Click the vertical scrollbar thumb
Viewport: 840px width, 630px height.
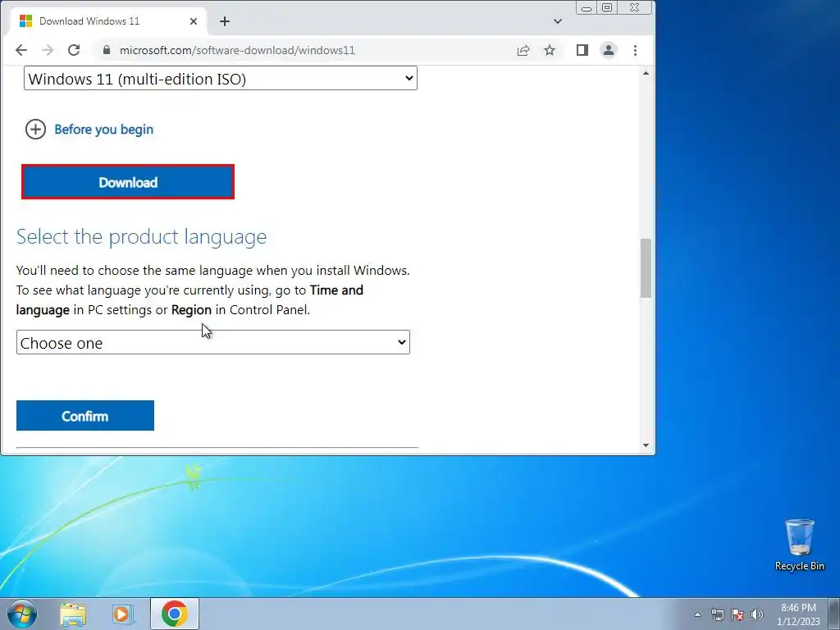click(646, 268)
